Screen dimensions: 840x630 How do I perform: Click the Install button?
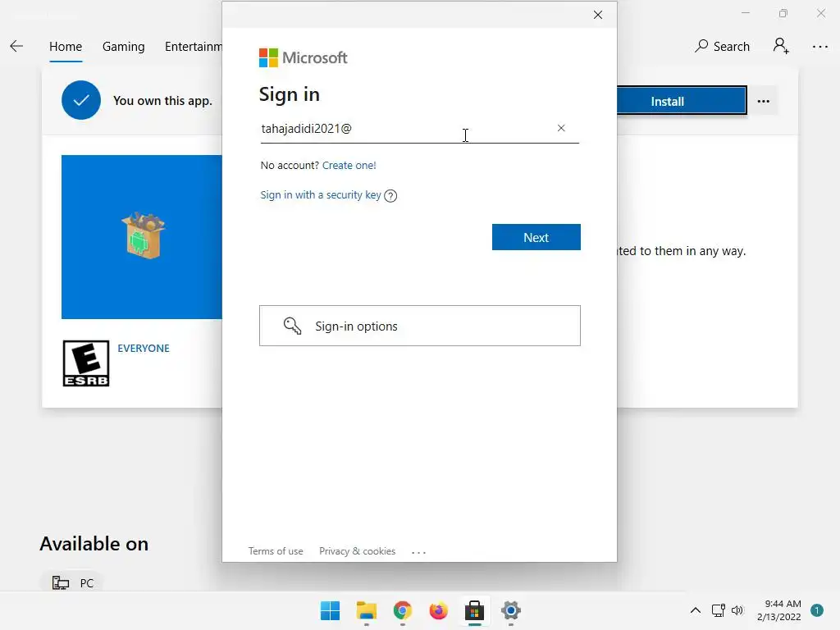681,101
